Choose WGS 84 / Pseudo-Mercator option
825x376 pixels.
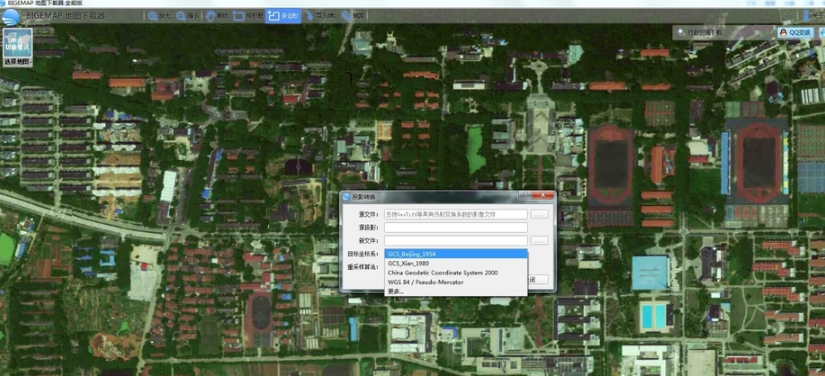click(x=456, y=282)
